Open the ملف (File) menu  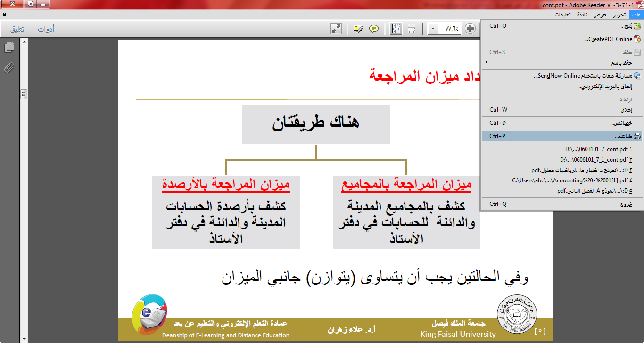tap(636, 15)
